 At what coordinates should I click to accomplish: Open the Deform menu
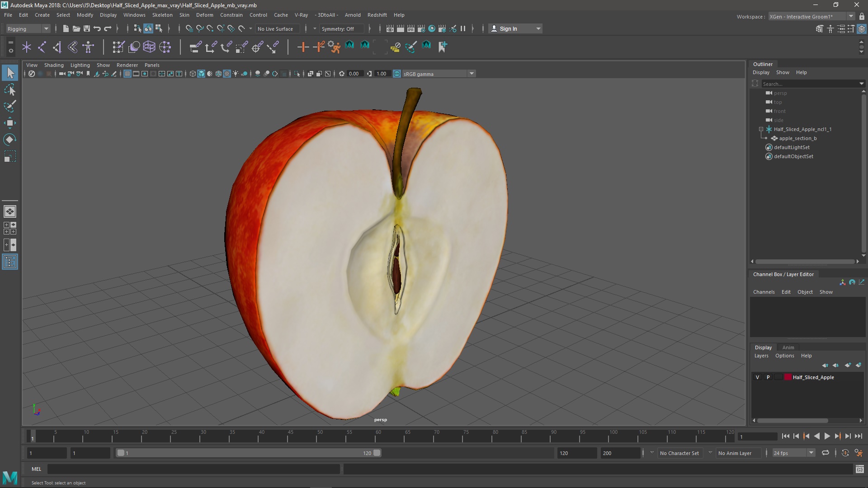pos(204,15)
